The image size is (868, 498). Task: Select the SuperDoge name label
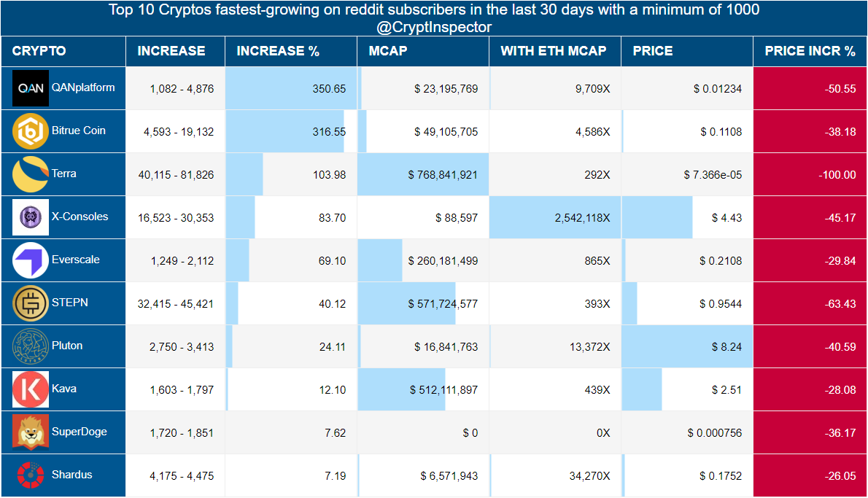80,432
